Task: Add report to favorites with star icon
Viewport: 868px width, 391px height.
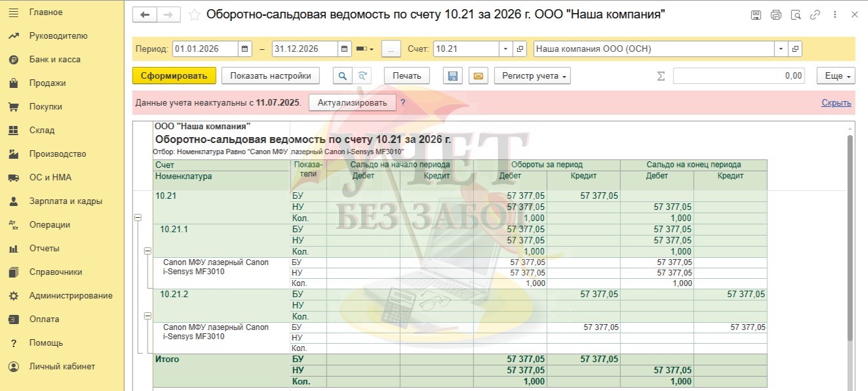Action: click(x=194, y=14)
